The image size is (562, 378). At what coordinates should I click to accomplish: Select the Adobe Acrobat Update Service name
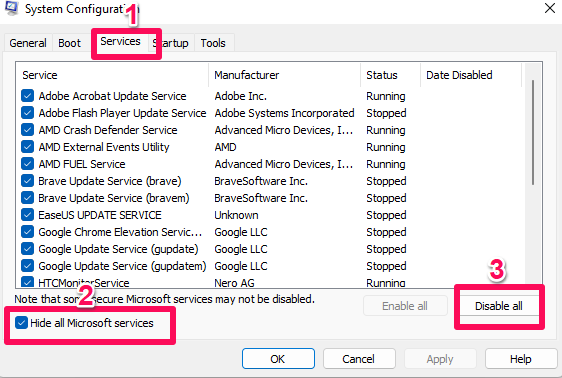[x=113, y=96]
